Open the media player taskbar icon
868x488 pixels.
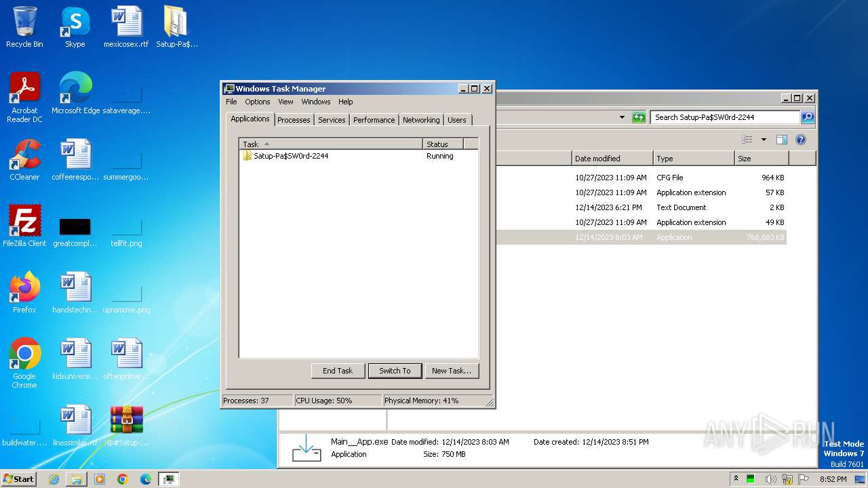coord(100,479)
